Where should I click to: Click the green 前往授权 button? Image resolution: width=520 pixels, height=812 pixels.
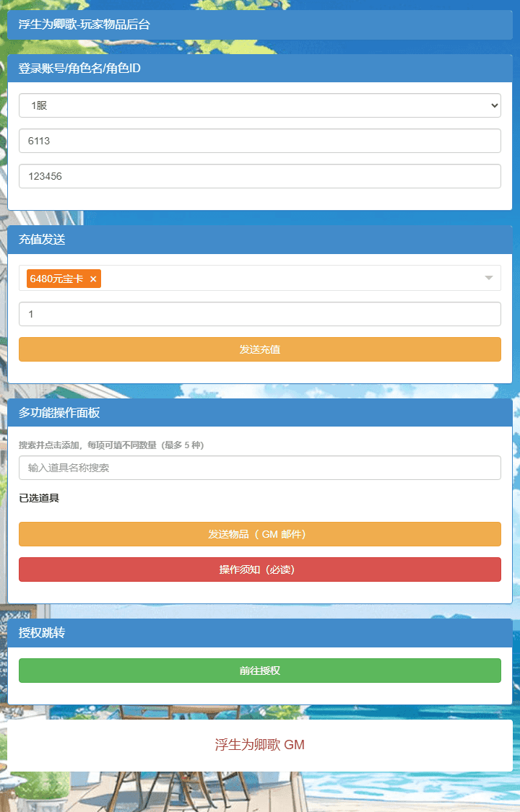pos(259,671)
